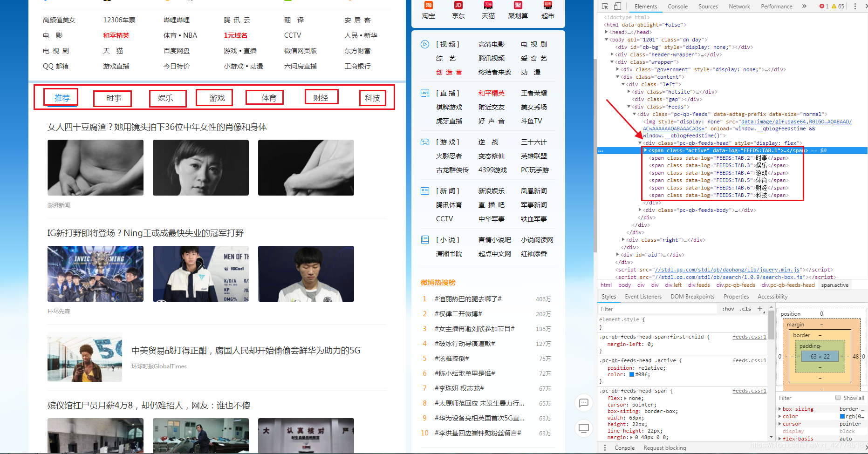Image resolution: width=868 pixels, height=454 pixels.
Task: Click the novels category book icon
Action: click(x=425, y=240)
